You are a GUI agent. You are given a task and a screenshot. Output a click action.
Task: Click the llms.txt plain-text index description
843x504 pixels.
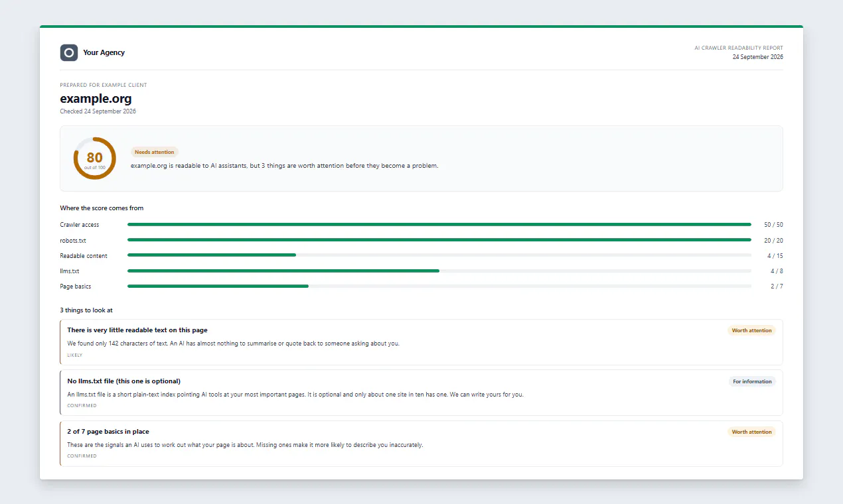[x=295, y=395]
